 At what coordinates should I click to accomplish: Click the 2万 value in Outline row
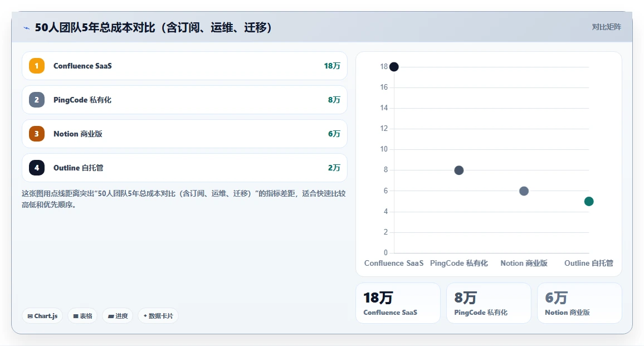coord(334,168)
